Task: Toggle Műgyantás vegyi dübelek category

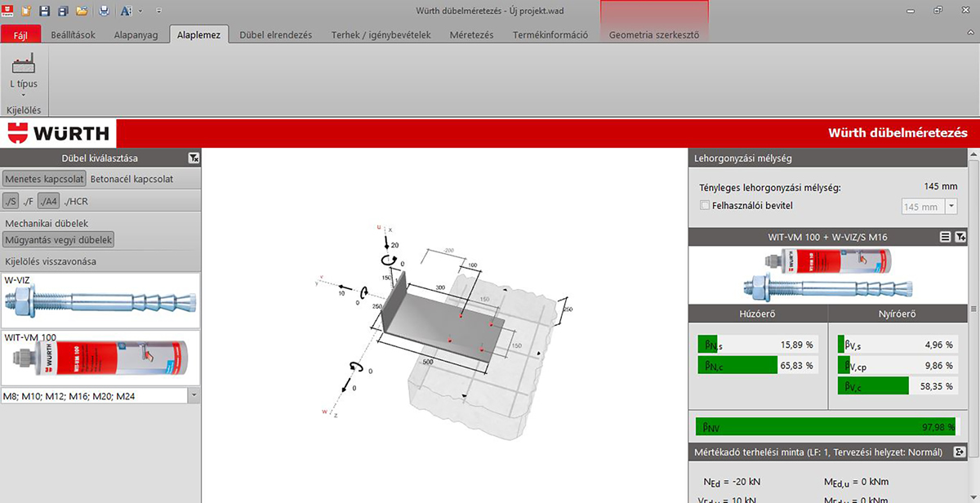Action: (x=59, y=240)
